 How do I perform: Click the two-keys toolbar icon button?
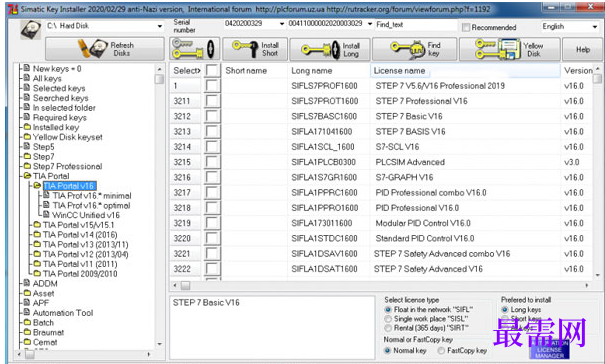pyautogui.click(x=194, y=49)
